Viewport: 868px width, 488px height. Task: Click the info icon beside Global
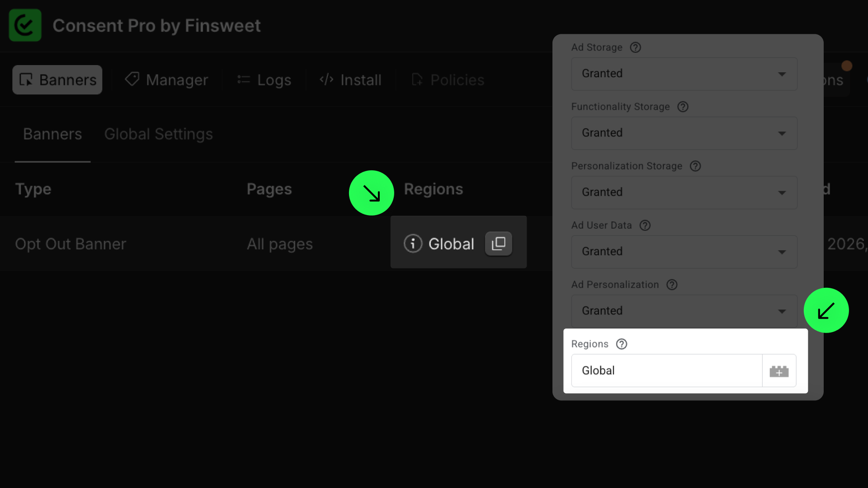click(413, 244)
